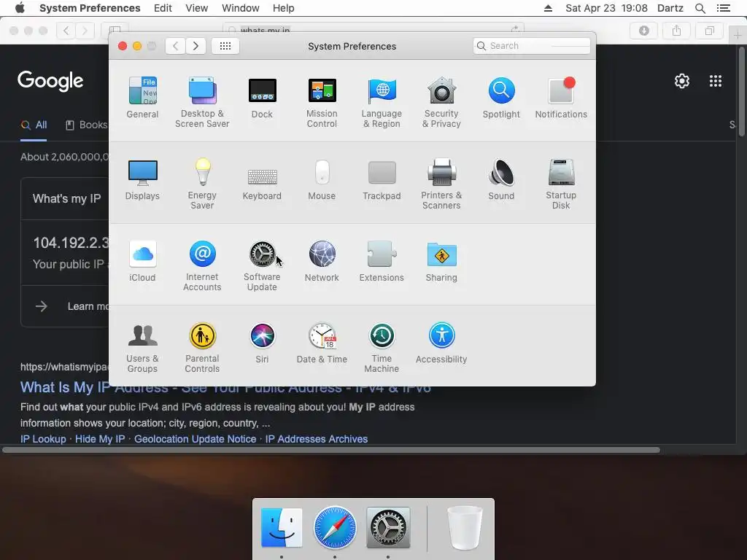Open the View menu
747x560 pixels.
point(197,8)
